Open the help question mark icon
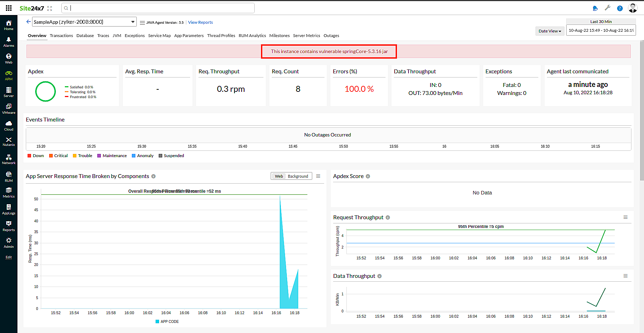644x333 pixels. point(620,8)
